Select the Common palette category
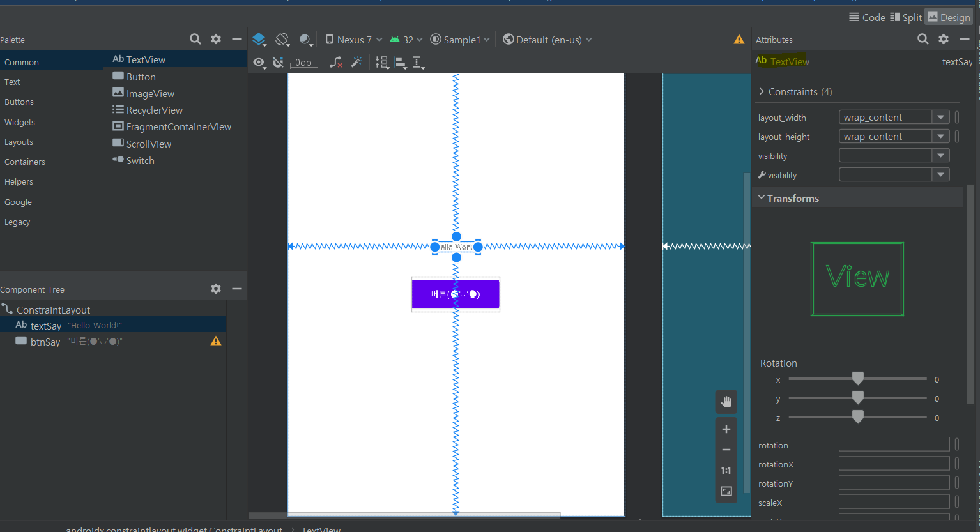 pyautogui.click(x=51, y=62)
